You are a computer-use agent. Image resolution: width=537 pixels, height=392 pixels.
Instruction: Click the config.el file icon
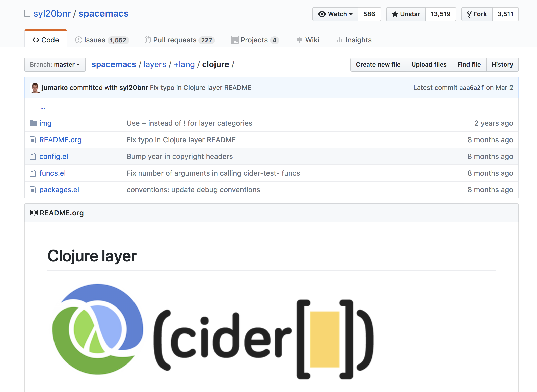coord(33,156)
